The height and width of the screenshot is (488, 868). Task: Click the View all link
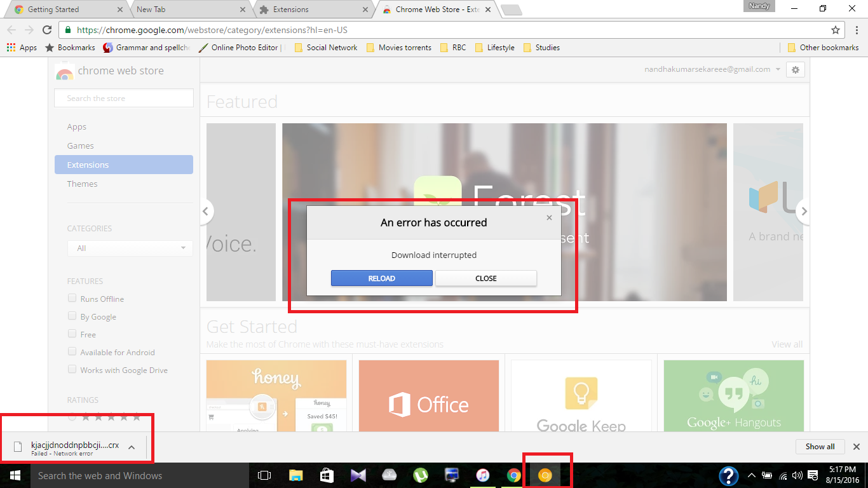[787, 344]
